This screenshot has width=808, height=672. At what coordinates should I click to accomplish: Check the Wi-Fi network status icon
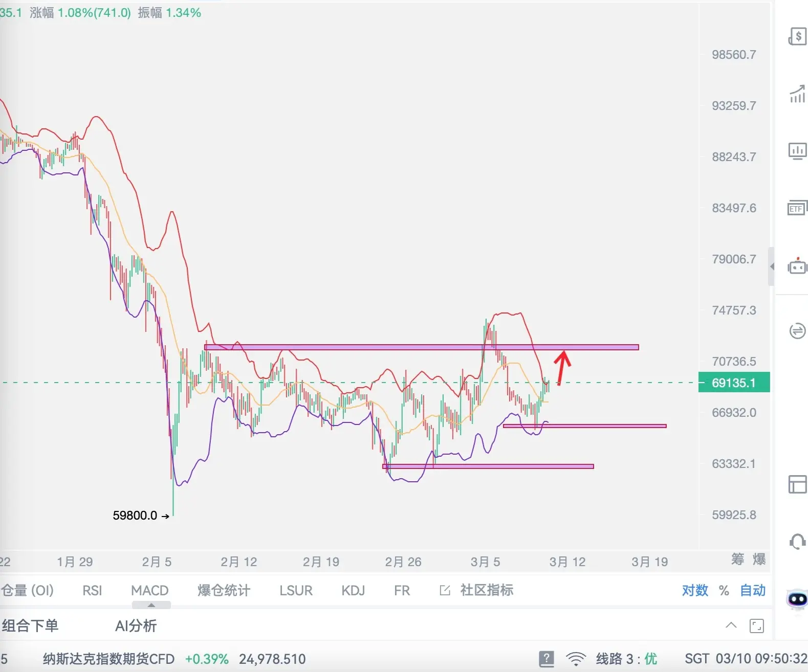[x=576, y=659]
